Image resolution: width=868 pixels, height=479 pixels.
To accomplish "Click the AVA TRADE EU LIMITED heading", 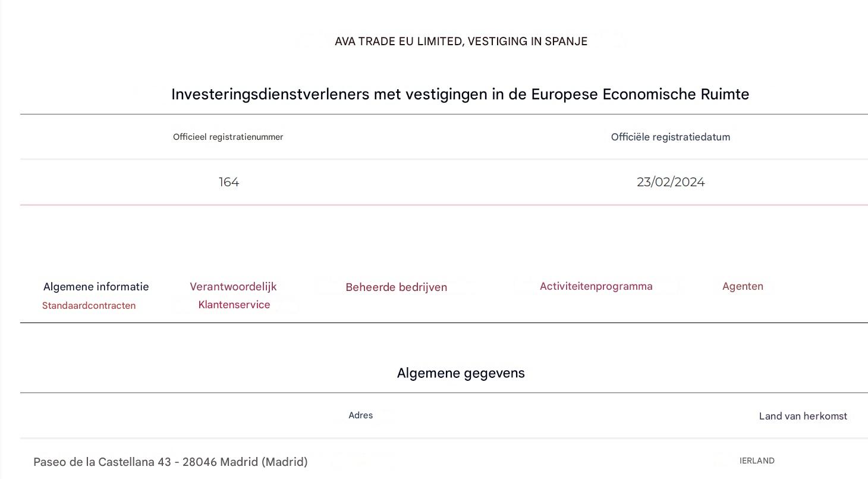I will tap(460, 41).
